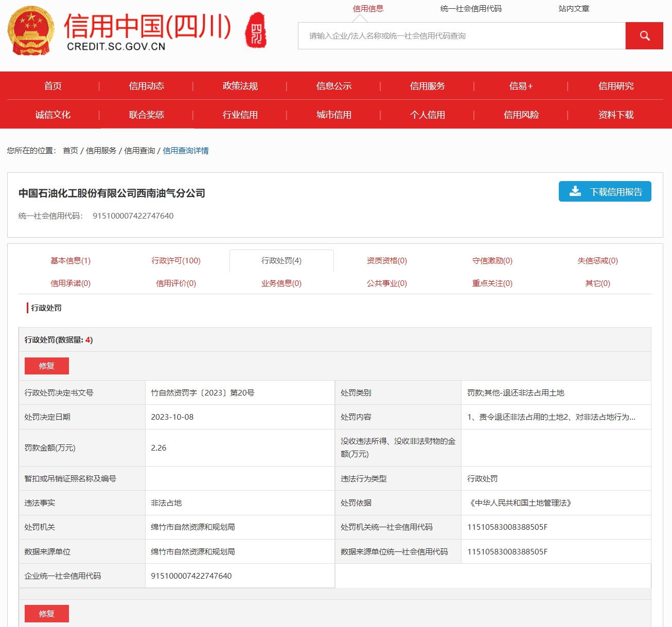Screen dimensions: 672x627
Task: Open the 重点关注(0) tab
Action: (x=492, y=283)
